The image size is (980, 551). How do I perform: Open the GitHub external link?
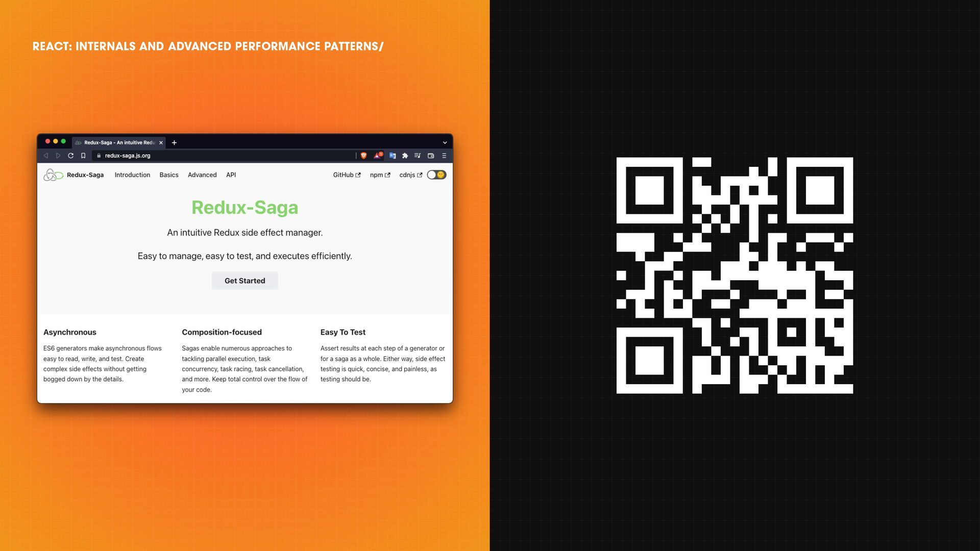(347, 175)
